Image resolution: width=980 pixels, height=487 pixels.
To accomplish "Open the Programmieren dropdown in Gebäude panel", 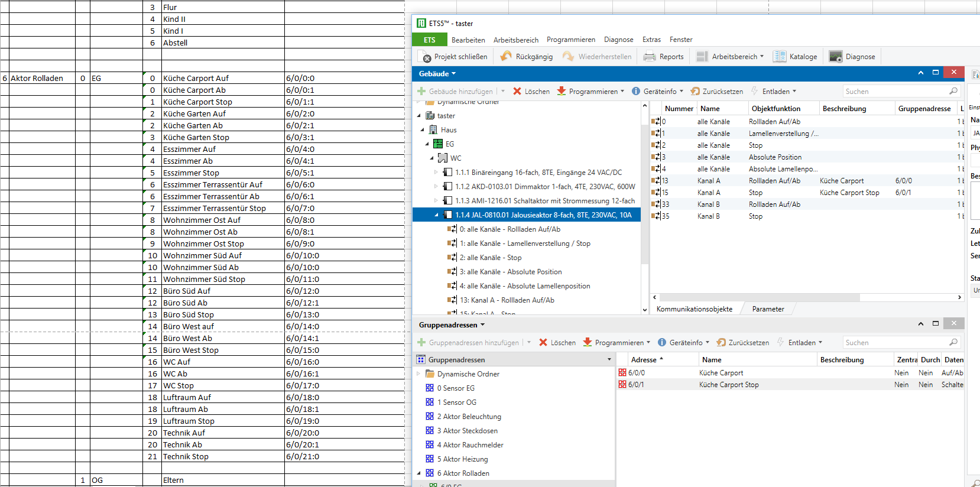I will point(623,92).
